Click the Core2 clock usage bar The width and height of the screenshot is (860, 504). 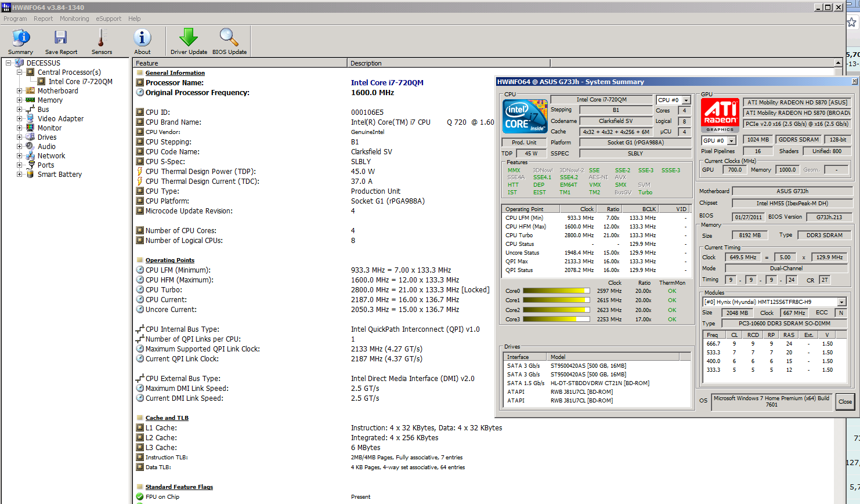click(556, 310)
